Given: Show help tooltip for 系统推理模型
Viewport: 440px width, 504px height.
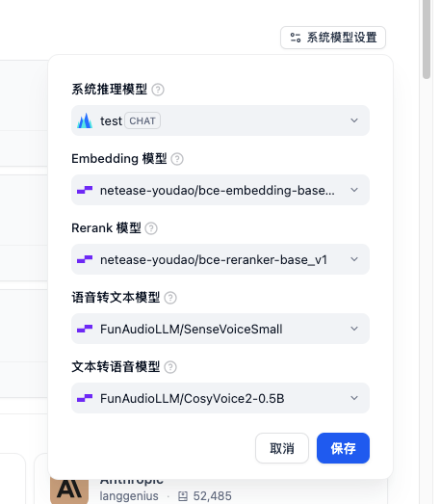Looking at the screenshot, I should pyautogui.click(x=158, y=90).
